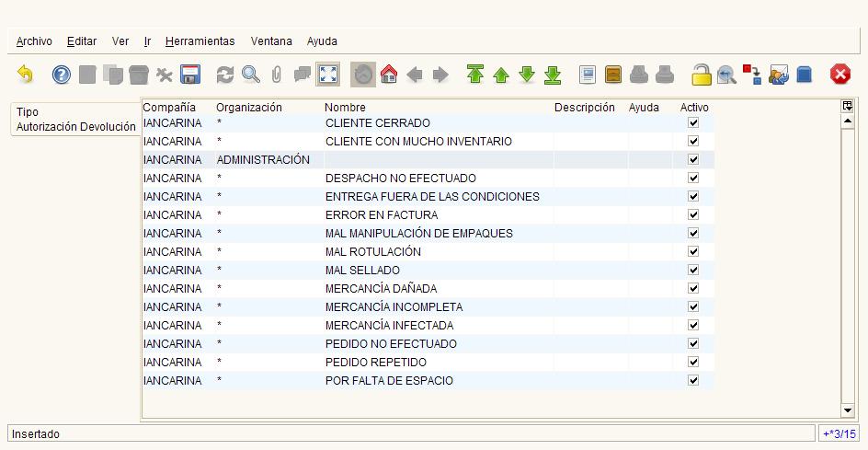The image size is (868, 450).
Task: Go to Next record green down arrow
Action: click(x=527, y=75)
